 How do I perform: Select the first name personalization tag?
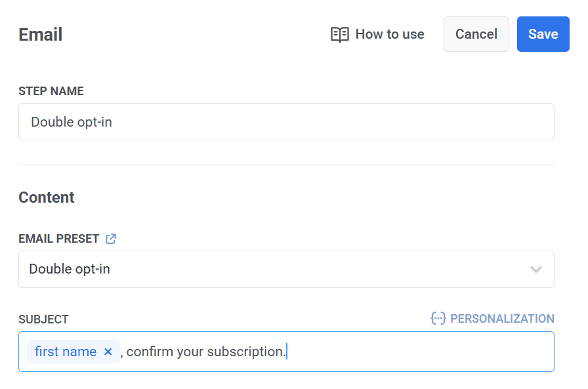pos(66,352)
